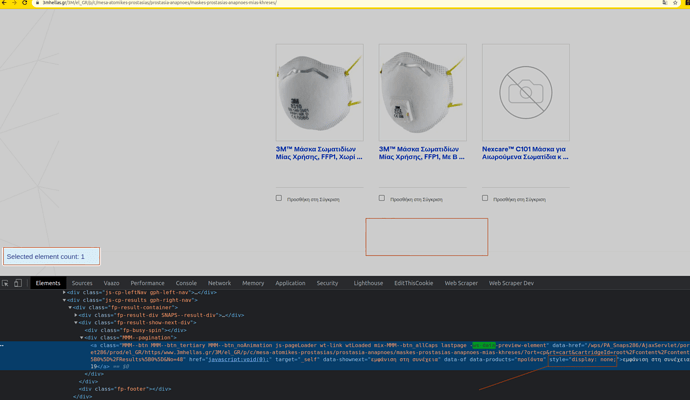Expand the js-cp-results div node
Screen dimensions: 690x400
click(66, 300)
